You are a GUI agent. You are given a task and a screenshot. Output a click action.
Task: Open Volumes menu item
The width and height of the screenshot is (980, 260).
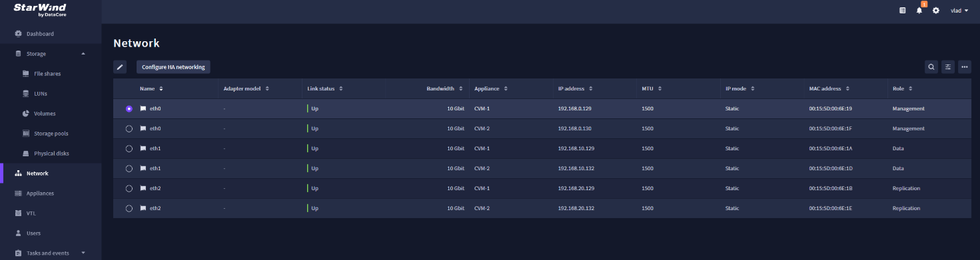pyautogui.click(x=45, y=114)
